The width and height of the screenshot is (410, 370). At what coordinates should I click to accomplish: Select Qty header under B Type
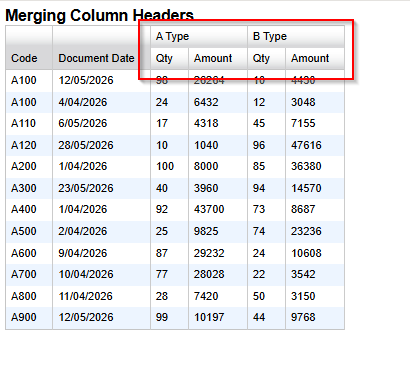(266, 58)
